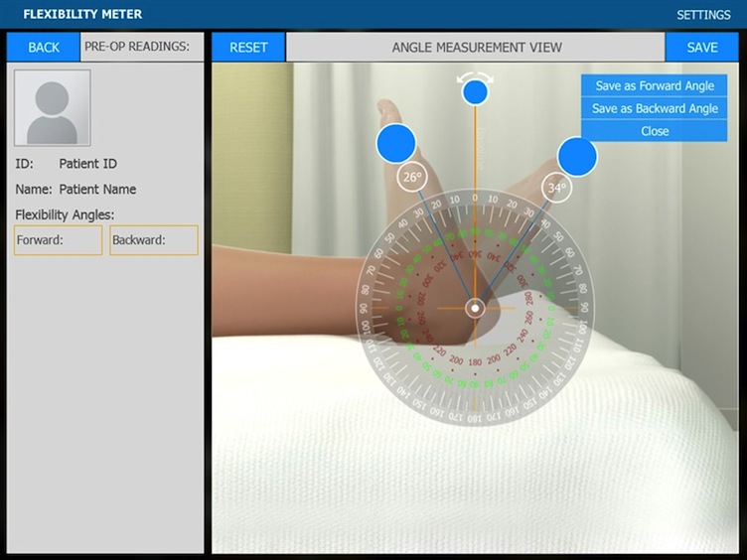Click the left blue angle handle
This screenshot has height=560, width=747.
[396, 143]
